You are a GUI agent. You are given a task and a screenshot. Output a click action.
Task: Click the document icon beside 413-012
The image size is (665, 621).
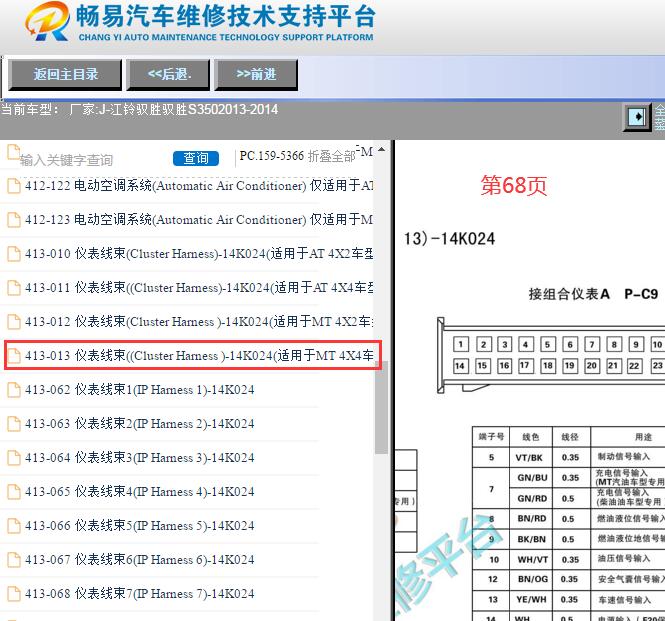[x=14, y=322]
